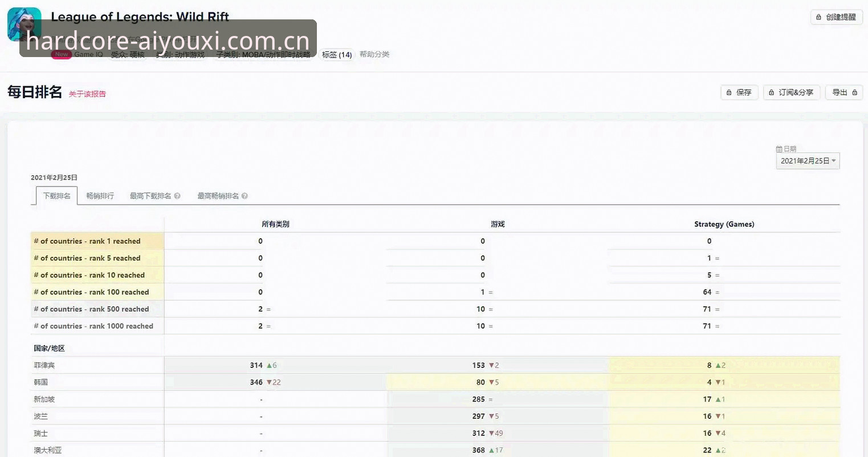Click the League of Legends app icon
This screenshot has height=457, width=868.
pos(24,25)
